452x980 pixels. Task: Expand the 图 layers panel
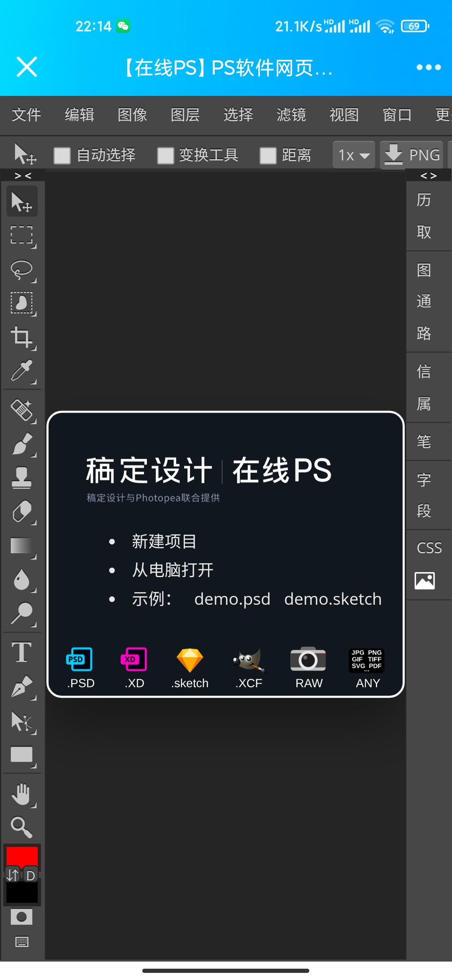pos(424,270)
